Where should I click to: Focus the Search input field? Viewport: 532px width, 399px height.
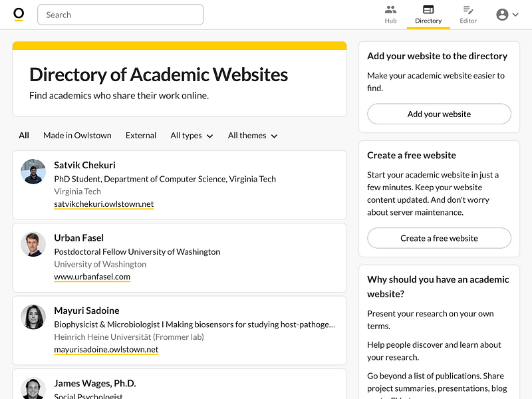[x=120, y=15]
